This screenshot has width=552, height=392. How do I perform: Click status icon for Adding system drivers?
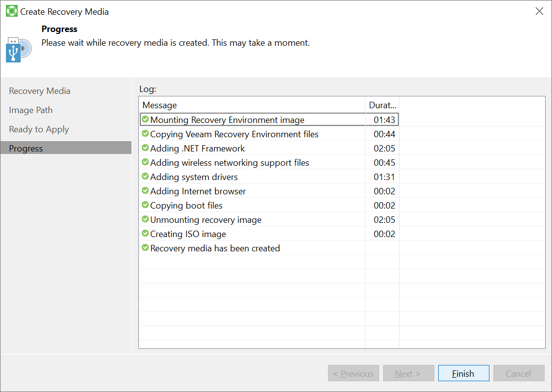coord(145,176)
